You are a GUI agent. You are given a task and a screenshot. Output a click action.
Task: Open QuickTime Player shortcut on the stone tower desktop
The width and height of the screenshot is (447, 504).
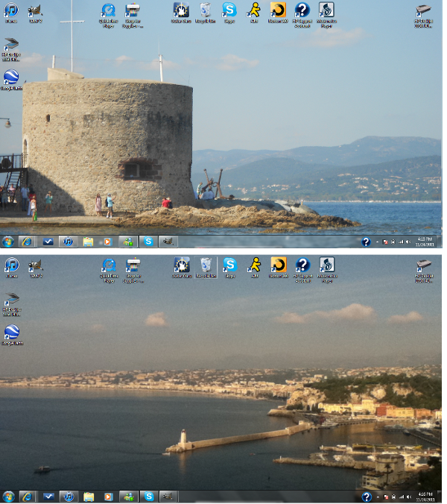coord(109,16)
